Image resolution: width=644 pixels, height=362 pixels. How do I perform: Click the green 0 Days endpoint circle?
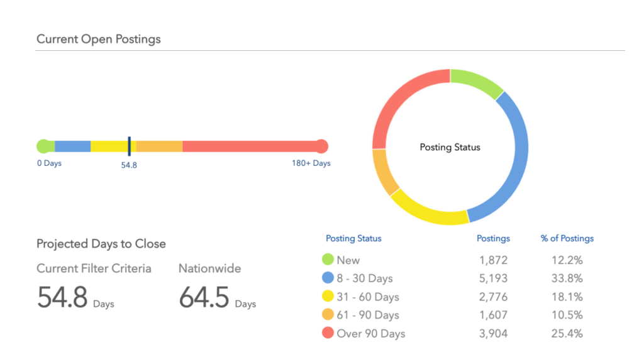point(44,146)
